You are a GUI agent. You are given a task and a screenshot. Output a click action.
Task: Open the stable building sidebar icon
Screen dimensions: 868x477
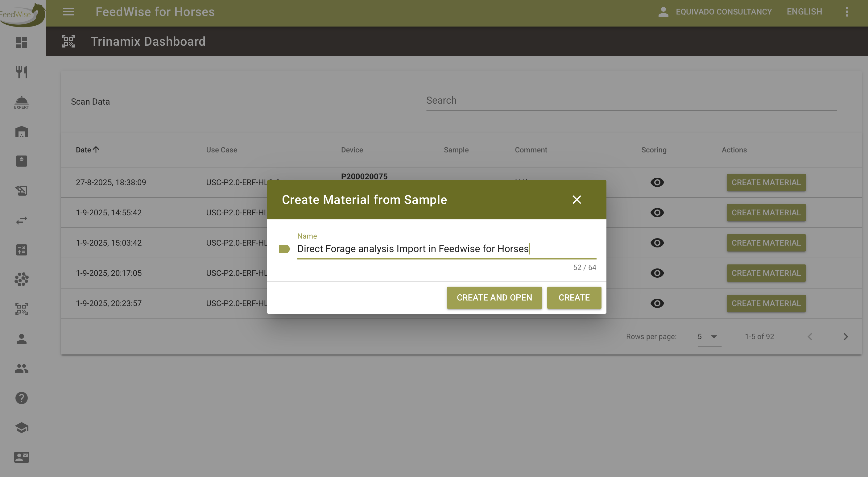pyautogui.click(x=22, y=132)
